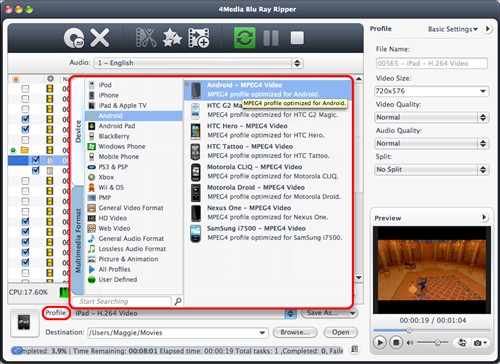This screenshot has height=364, width=500.
Task: Open the clip scissors tool
Action: 146,38
